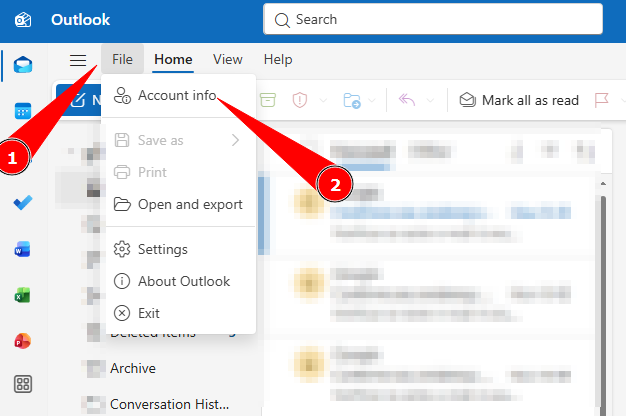
Task: Open the File menu tab
Action: coord(122,59)
